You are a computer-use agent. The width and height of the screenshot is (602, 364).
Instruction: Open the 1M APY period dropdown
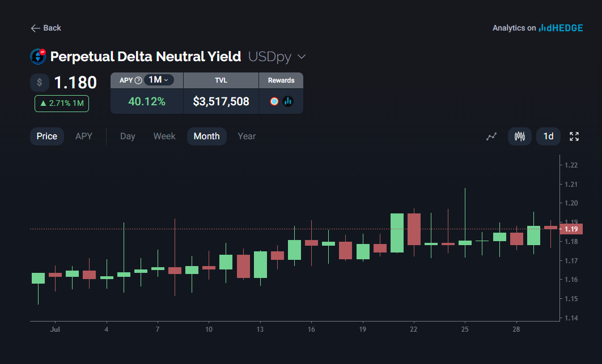(159, 80)
